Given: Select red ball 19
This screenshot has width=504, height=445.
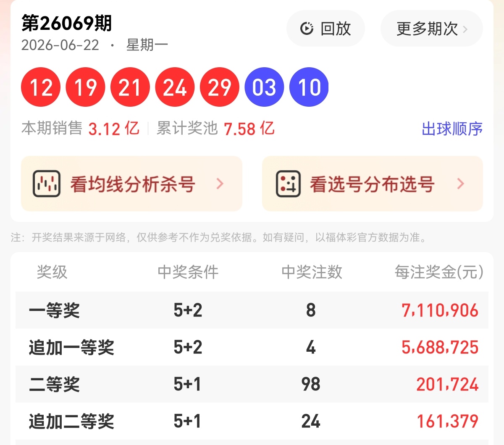Looking at the screenshot, I should [85, 87].
